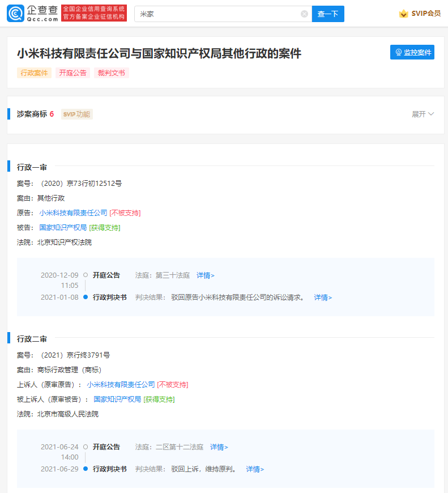This screenshot has height=493, width=448.
Task: Click the 2021-06-24 timeline marker circle
Action: pyautogui.click(x=86, y=447)
